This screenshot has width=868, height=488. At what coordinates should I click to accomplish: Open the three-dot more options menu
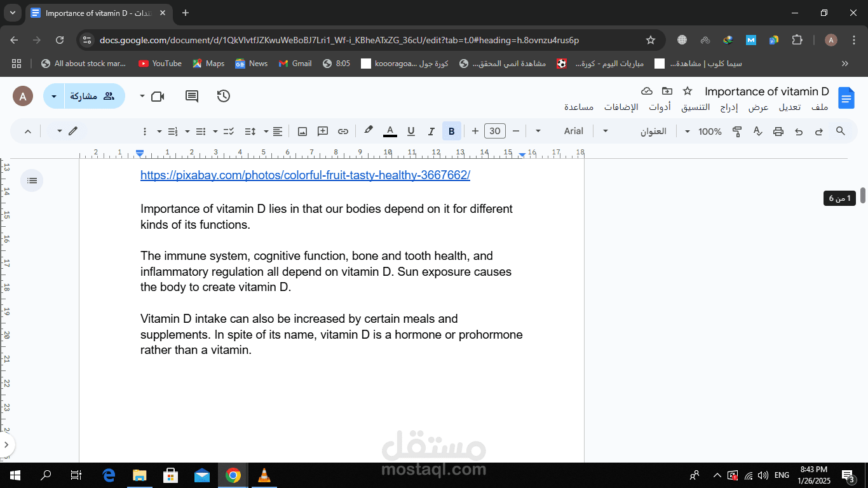pyautogui.click(x=144, y=132)
